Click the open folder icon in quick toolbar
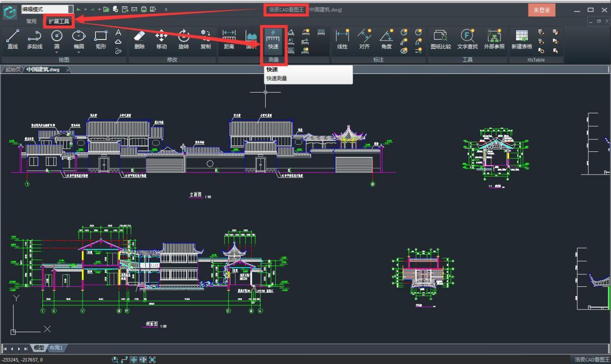Viewport: 611px width, 364px height. [106, 9]
